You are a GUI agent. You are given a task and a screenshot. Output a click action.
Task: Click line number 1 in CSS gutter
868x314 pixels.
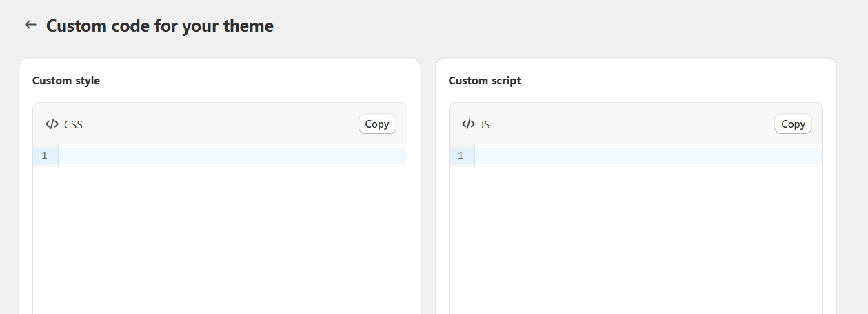pos(44,155)
